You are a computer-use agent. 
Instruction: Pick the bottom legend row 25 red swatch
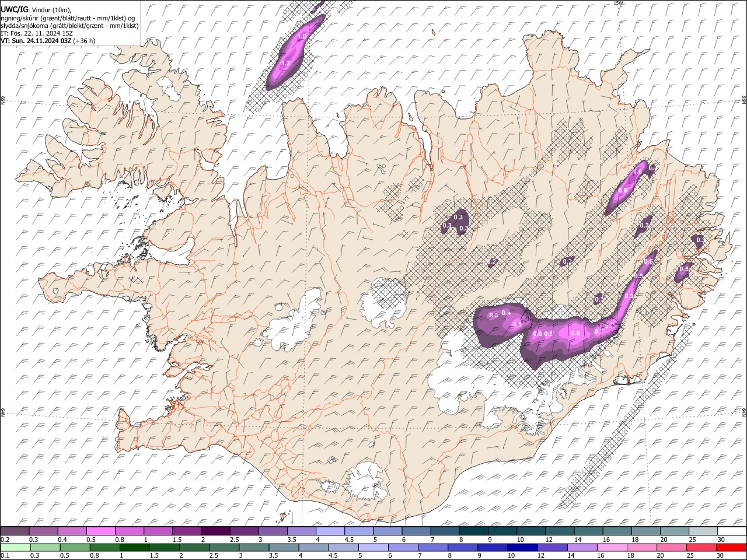(x=701, y=547)
